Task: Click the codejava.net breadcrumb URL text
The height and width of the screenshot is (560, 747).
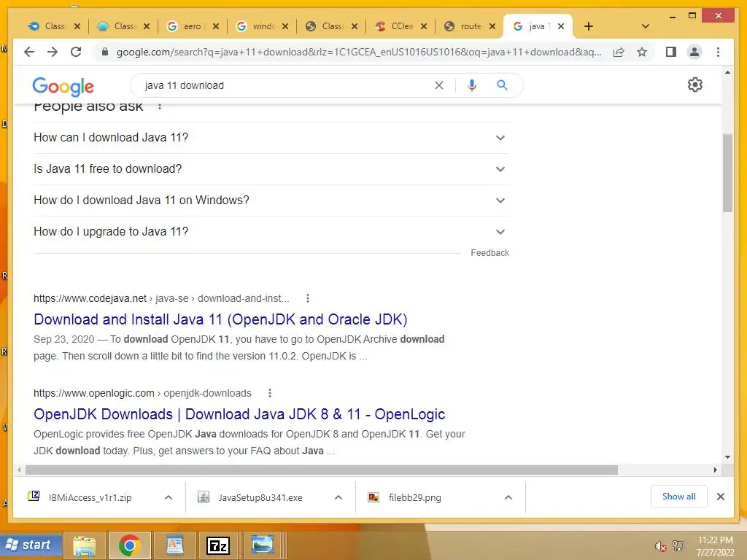Action: click(x=161, y=298)
